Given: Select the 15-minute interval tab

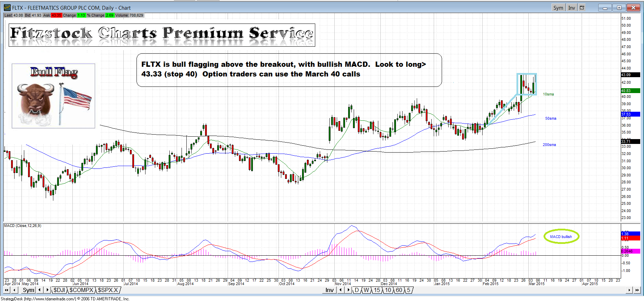Looking at the screenshot, I should click(x=377, y=290).
